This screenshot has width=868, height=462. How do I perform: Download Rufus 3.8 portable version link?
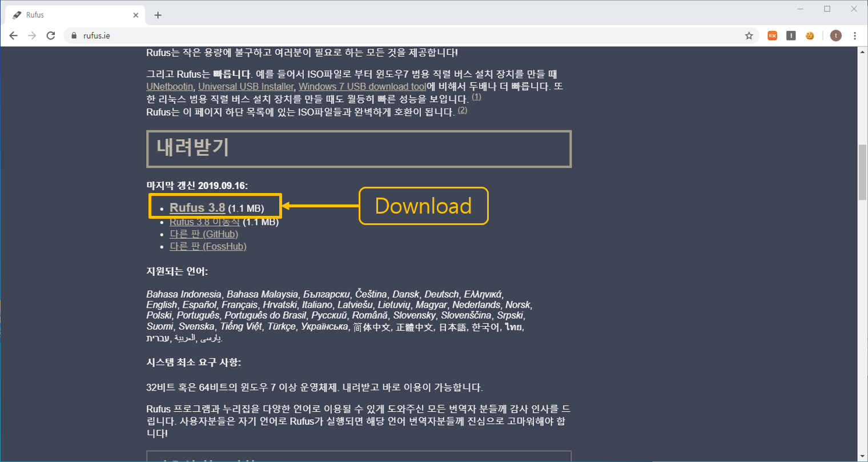(204, 222)
